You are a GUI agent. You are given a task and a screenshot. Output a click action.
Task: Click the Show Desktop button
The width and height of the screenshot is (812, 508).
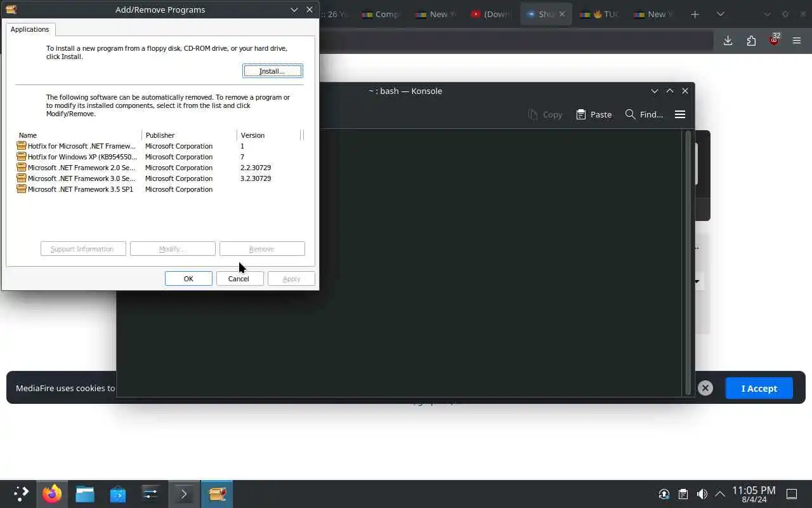(x=792, y=494)
